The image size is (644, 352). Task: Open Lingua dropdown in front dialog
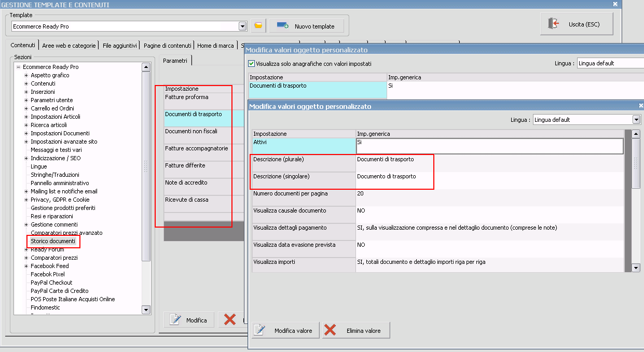tap(637, 120)
